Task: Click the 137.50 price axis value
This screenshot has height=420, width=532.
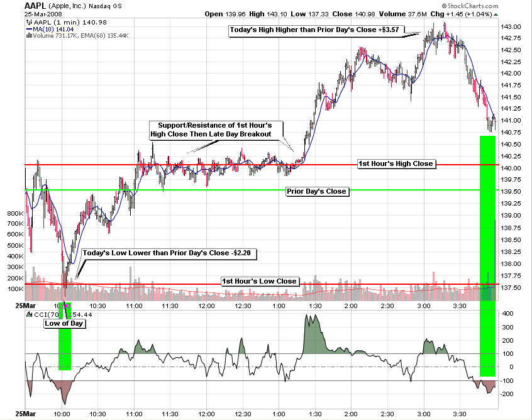Action: coord(511,288)
